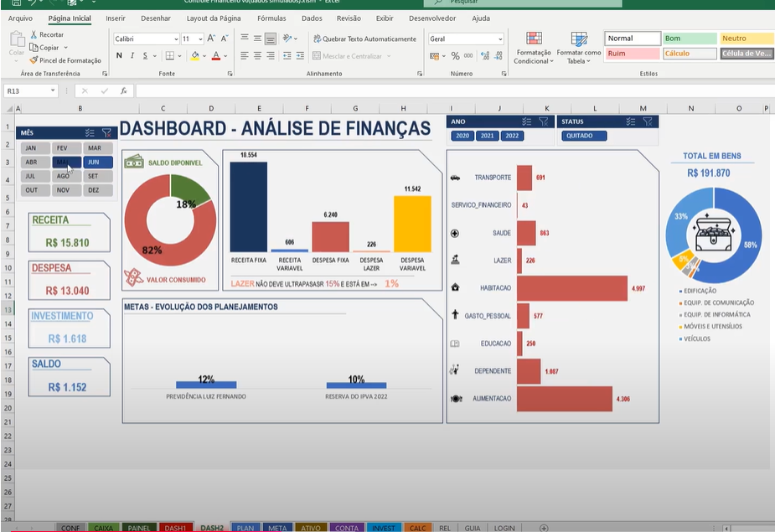Click the Bom cell style

(x=690, y=38)
